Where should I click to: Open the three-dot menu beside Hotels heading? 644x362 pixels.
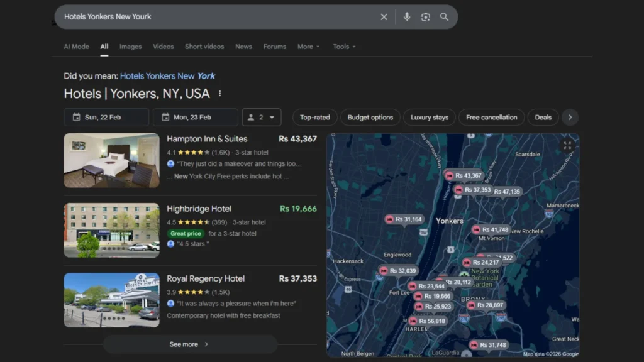tap(220, 94)
